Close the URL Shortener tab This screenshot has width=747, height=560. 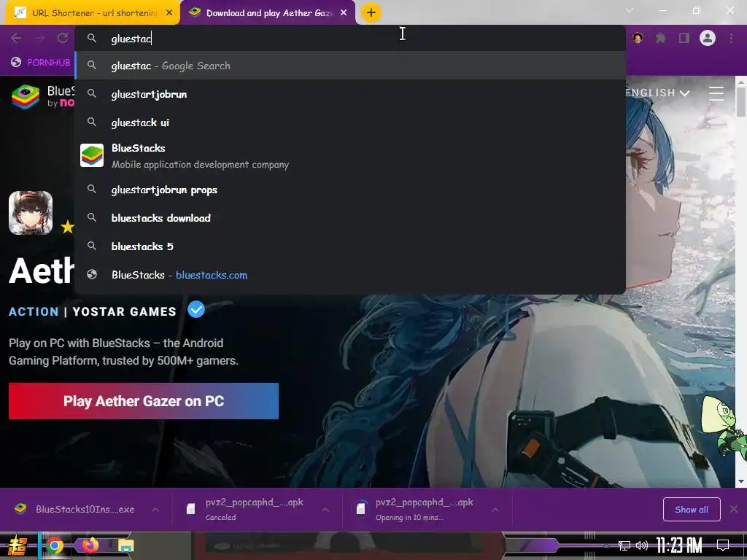click(x=169, y=13)
